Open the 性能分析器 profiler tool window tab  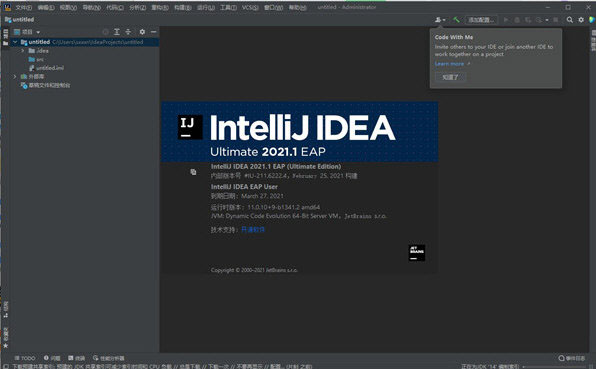[x=109, y=358]
